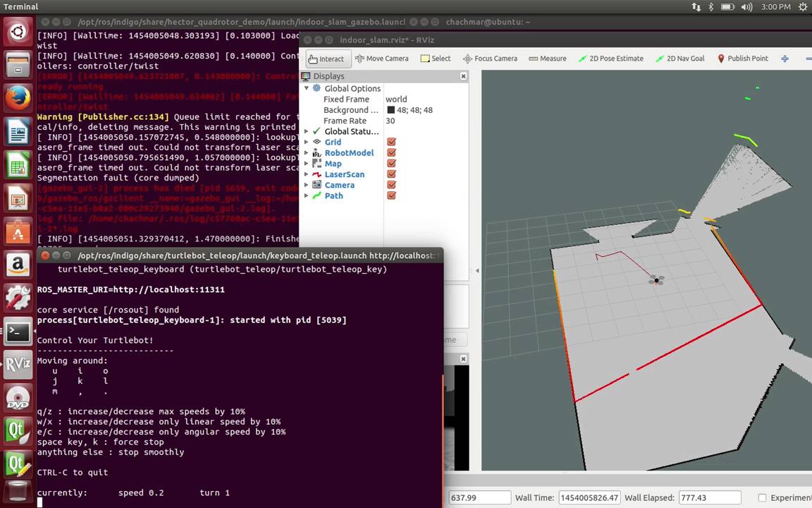Click the Background color swatch 48;48;48
Image resolution: width=812 pixels, height=508 pixels.
click(391, 110)
